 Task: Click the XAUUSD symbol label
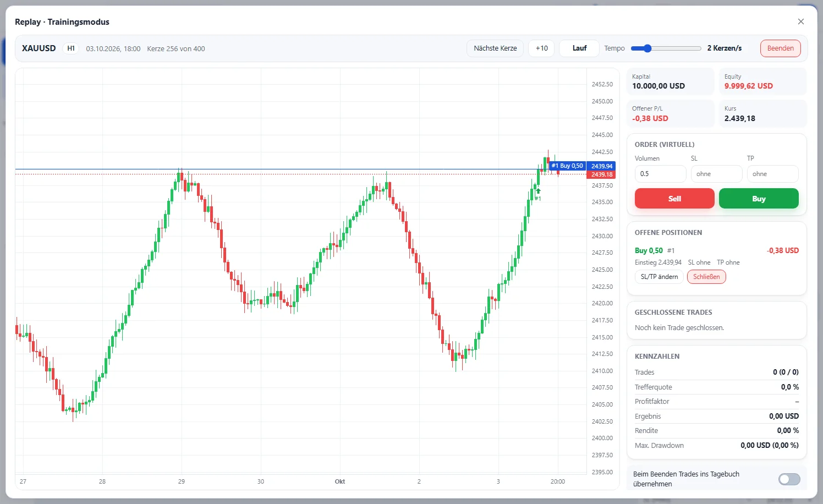coord(39,48)
